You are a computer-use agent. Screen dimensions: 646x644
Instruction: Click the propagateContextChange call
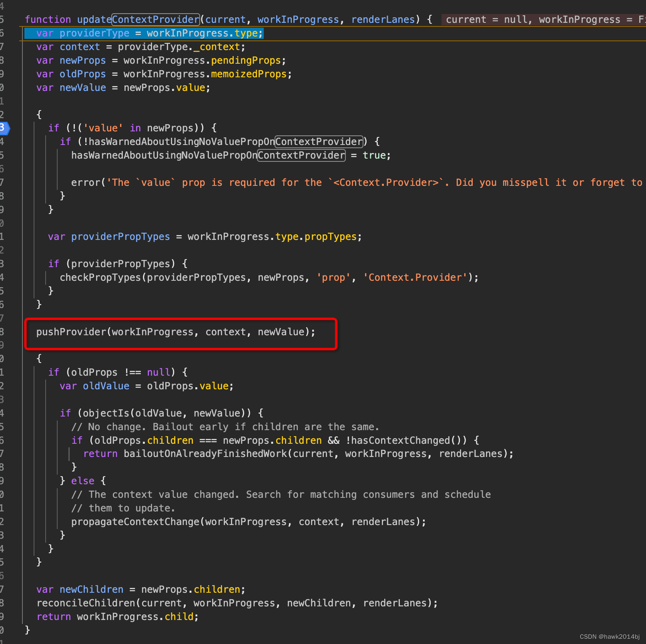coord(135,522)
